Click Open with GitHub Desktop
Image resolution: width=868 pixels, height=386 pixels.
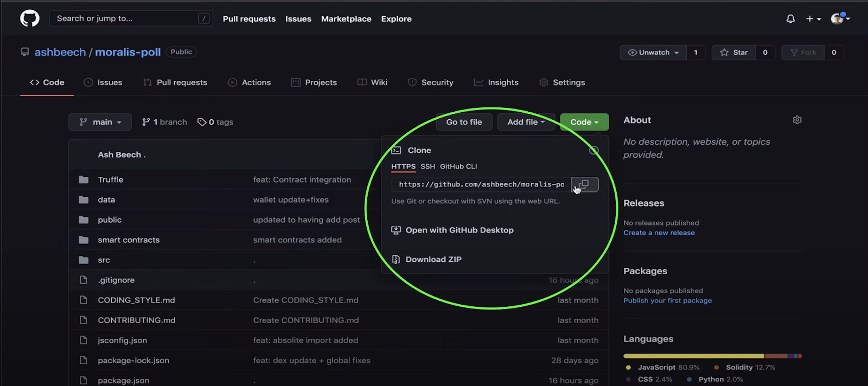tap(452, 230)
